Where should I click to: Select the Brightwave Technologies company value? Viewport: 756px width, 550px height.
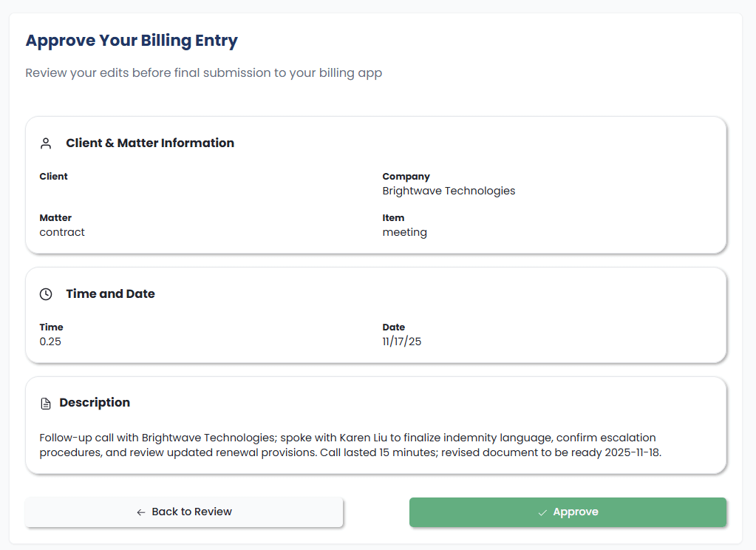click(x=449, y=191)
